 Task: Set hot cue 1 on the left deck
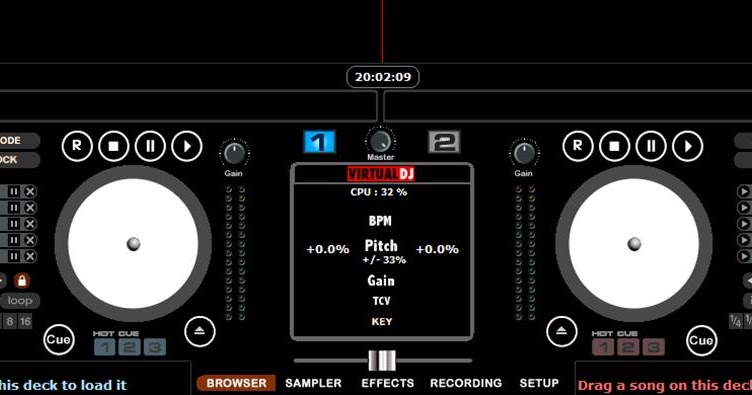105,347
